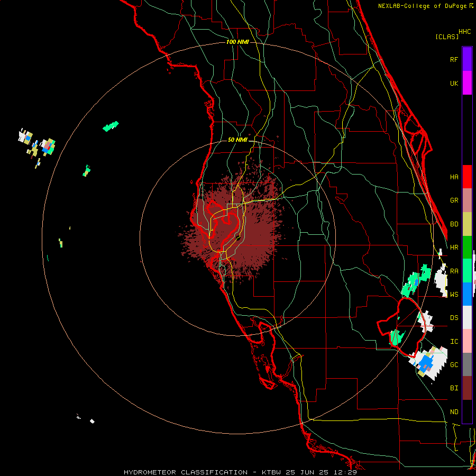Click the ND legend label

454,412
